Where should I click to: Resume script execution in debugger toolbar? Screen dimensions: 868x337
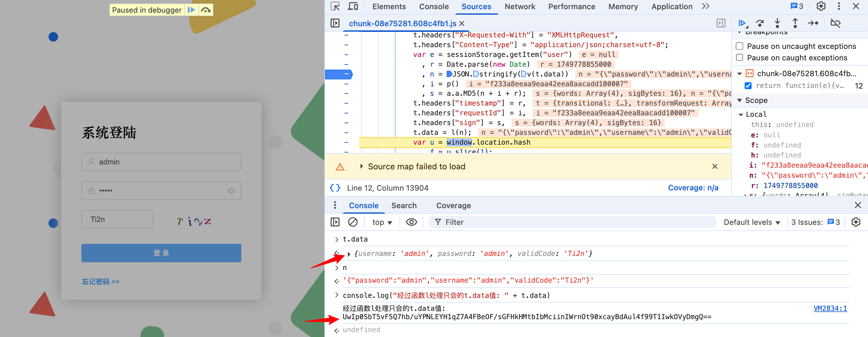pyautogui.click(x=742, y=23)
